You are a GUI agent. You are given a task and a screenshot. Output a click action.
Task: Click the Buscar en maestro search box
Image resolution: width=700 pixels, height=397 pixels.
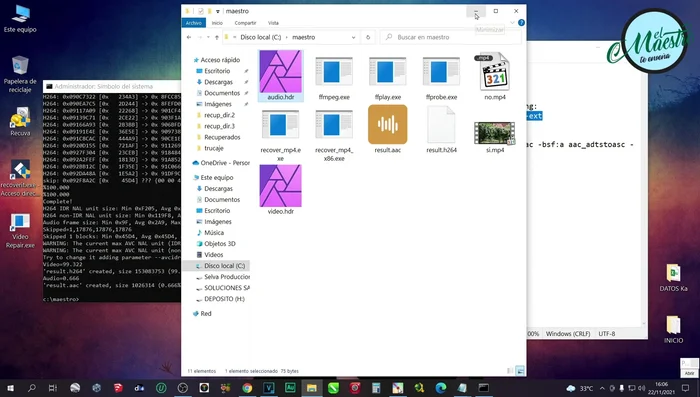point(451,37)
